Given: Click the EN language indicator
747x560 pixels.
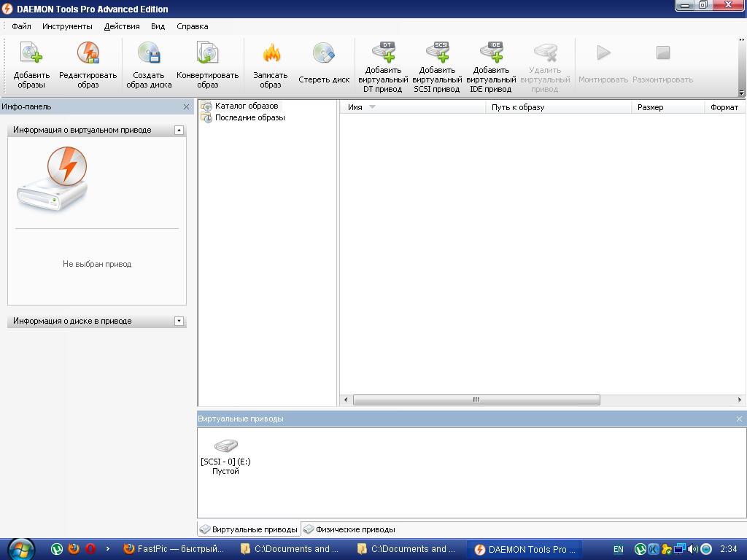Looking at the screenshot, I should [x=619, y=549].
